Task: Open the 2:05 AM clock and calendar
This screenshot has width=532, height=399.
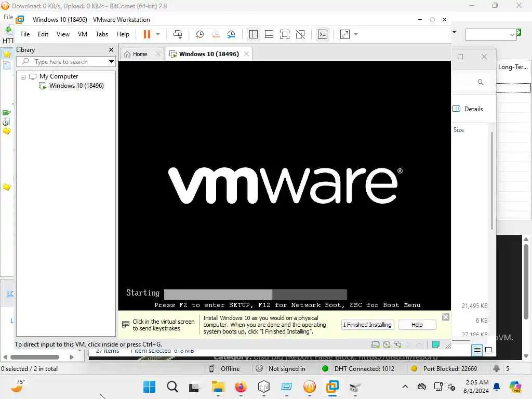Action: click(x=476, y=387)
